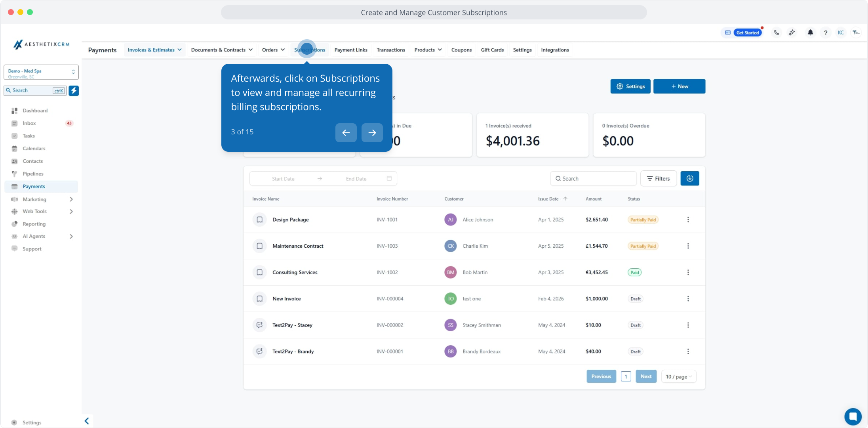Select Design Package invoice checkbox

click(x=259, y=220)
